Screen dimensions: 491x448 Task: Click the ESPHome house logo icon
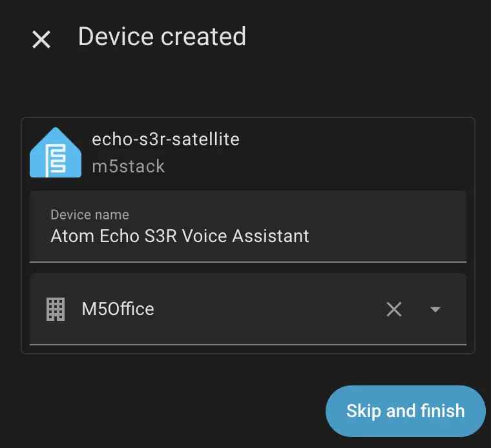56,153
